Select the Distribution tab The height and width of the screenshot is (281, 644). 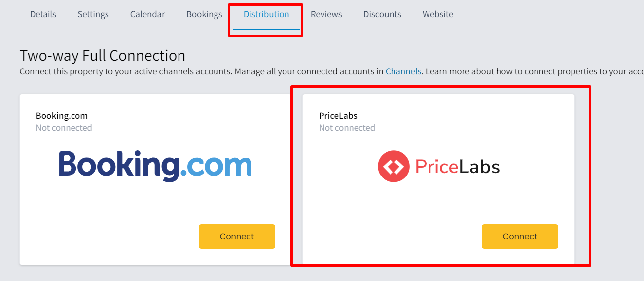pyautogui.click(x=266, y=14)
